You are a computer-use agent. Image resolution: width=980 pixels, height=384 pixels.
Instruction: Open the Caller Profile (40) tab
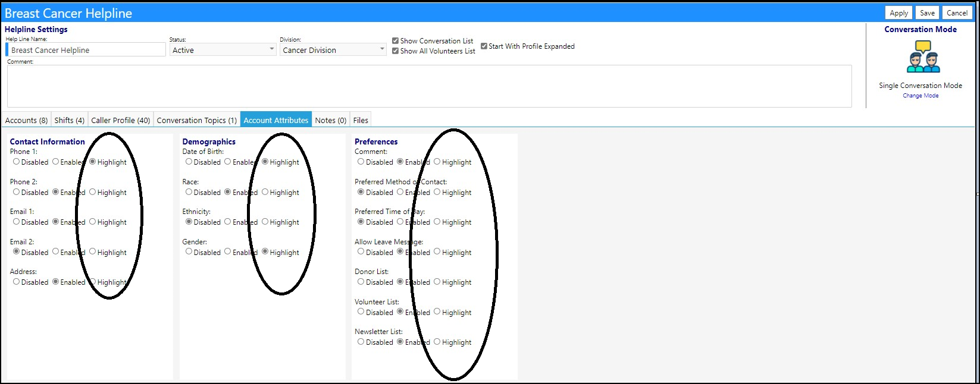click(120, 120)
